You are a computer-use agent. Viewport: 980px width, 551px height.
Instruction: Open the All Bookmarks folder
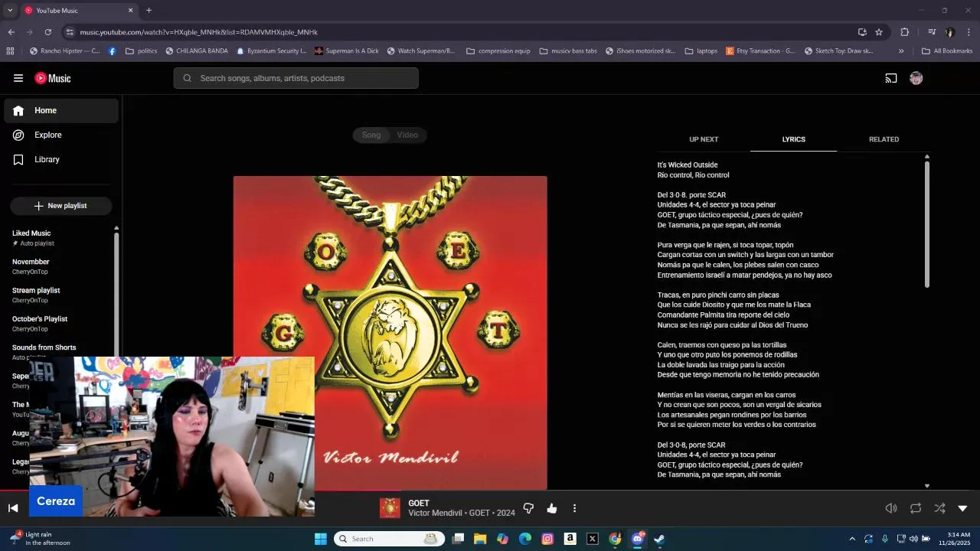tap(947, 51)
